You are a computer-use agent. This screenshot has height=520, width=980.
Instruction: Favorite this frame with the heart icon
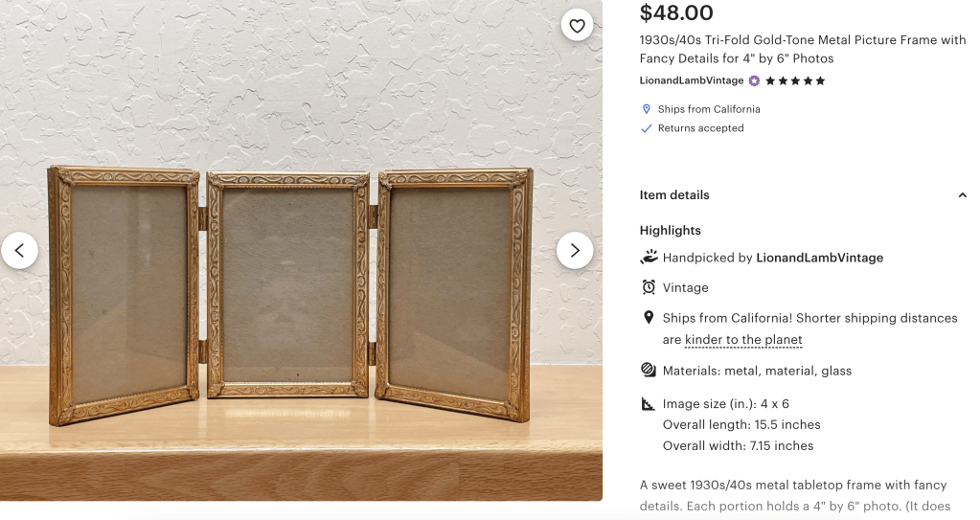577,26
